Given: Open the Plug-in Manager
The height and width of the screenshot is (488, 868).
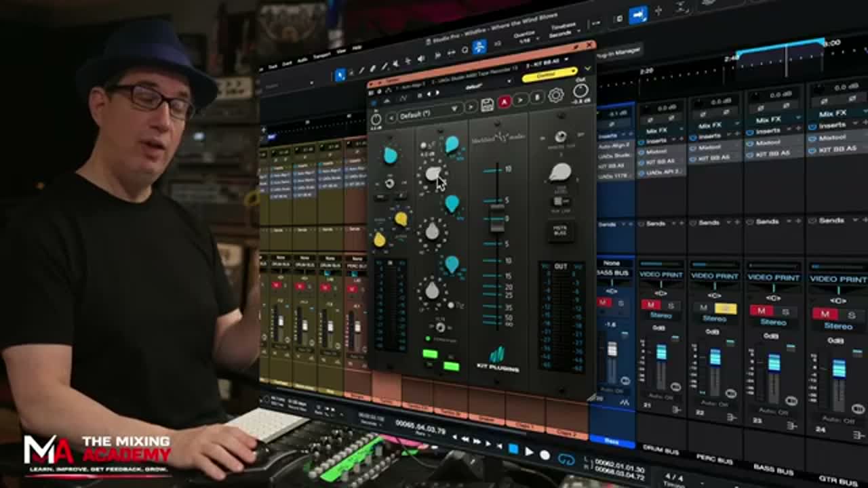Looking at the screenshot, I should (620, 52).
